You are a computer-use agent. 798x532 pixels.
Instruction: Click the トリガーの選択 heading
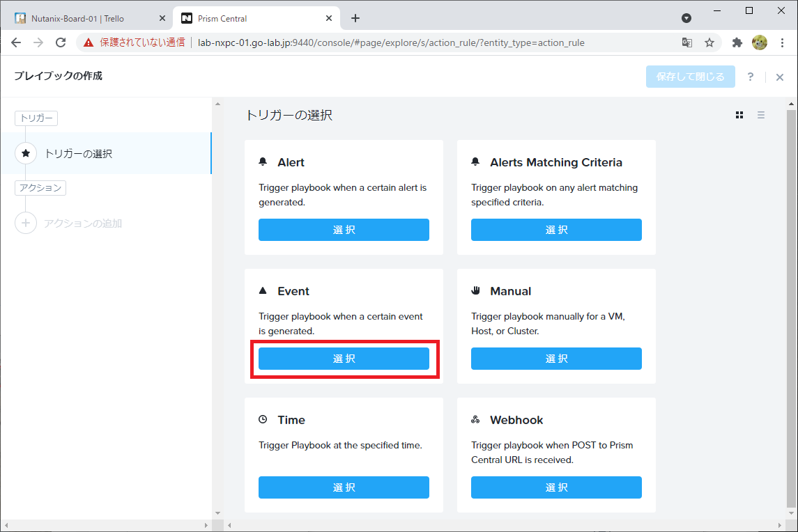point(289,116)
